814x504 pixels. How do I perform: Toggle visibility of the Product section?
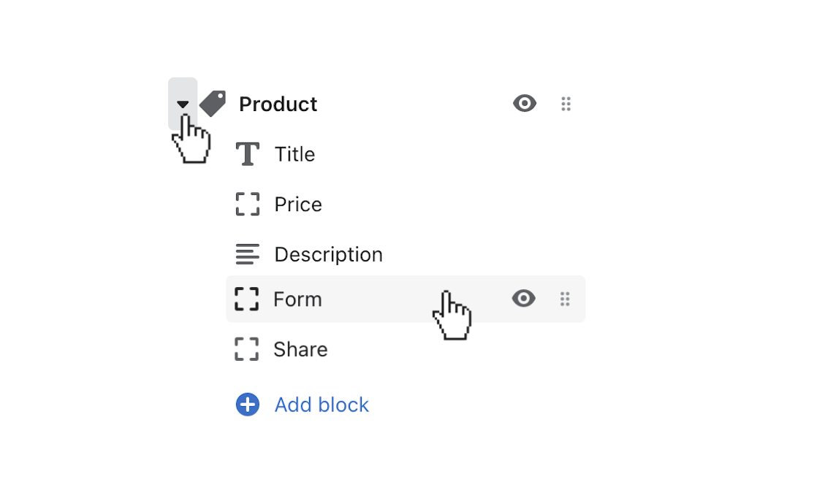(x=525, y=103)
